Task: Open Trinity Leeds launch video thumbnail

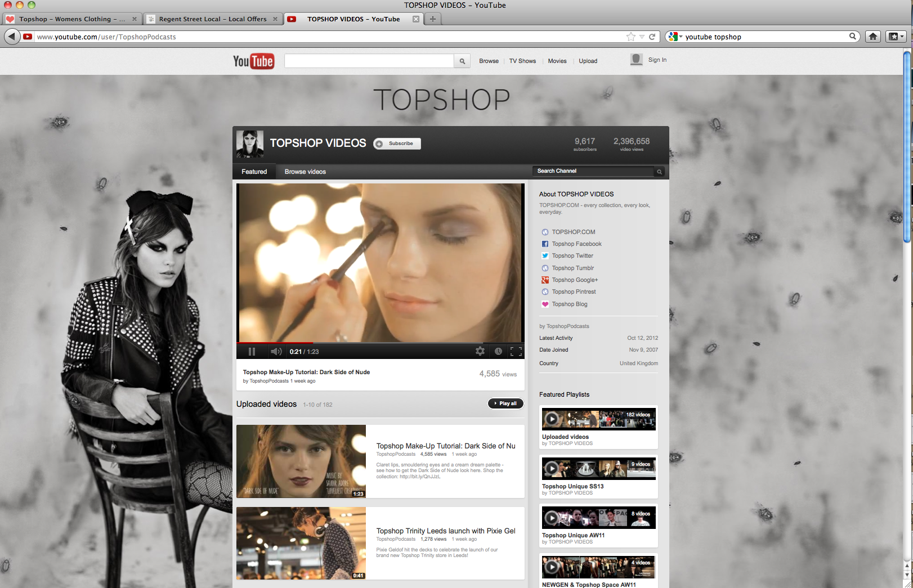Action: tap(301, 543)
